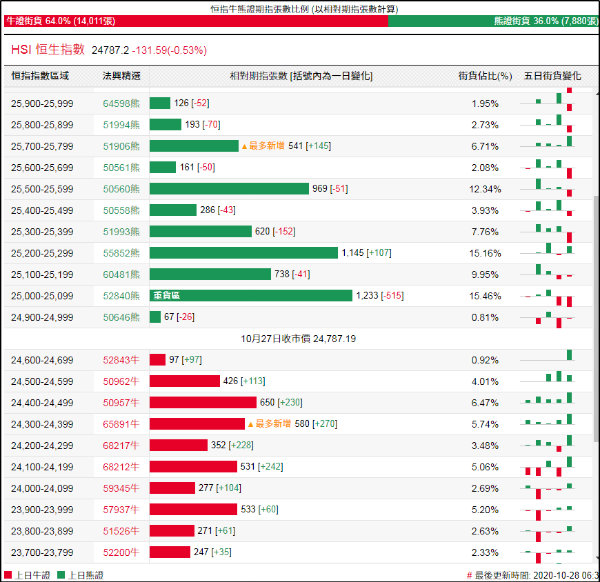
Task: Click the index value 24787.2
Action: tap(110, 50)
